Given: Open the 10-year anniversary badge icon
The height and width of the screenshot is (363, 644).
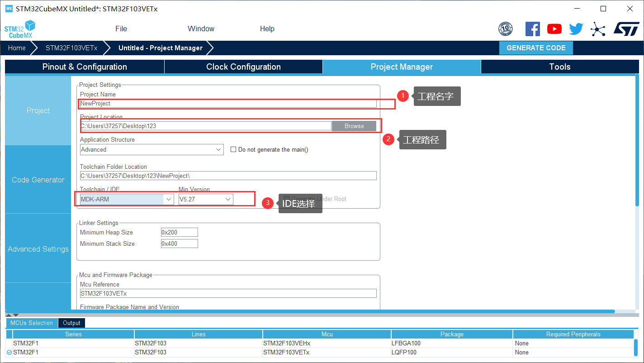Looking at the screenshot, I should point(506,29).
